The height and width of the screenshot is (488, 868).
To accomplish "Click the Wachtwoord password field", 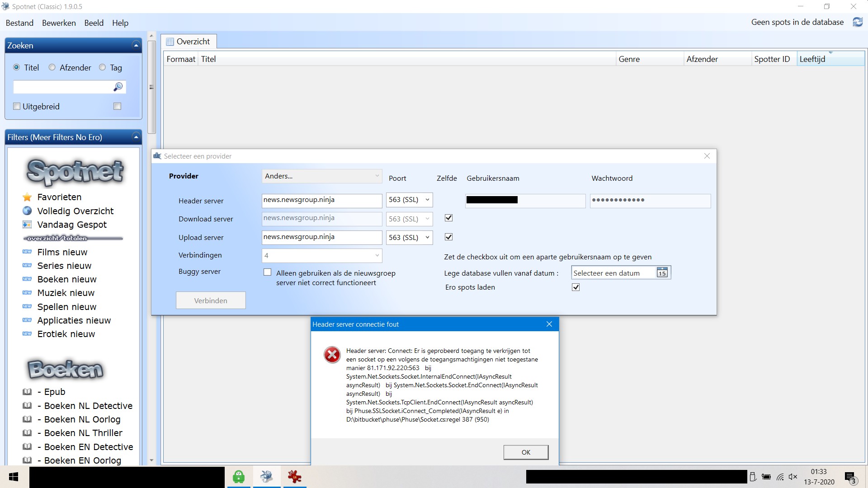I will (650, 201).
